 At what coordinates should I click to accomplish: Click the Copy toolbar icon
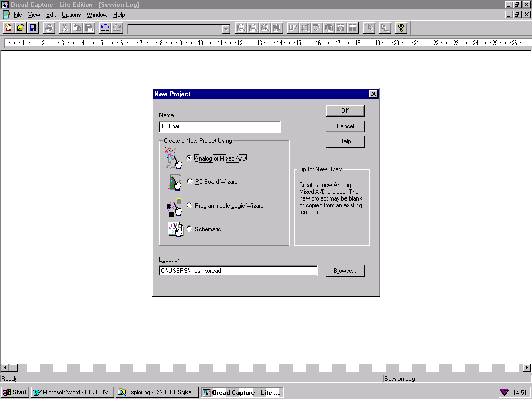77,28
